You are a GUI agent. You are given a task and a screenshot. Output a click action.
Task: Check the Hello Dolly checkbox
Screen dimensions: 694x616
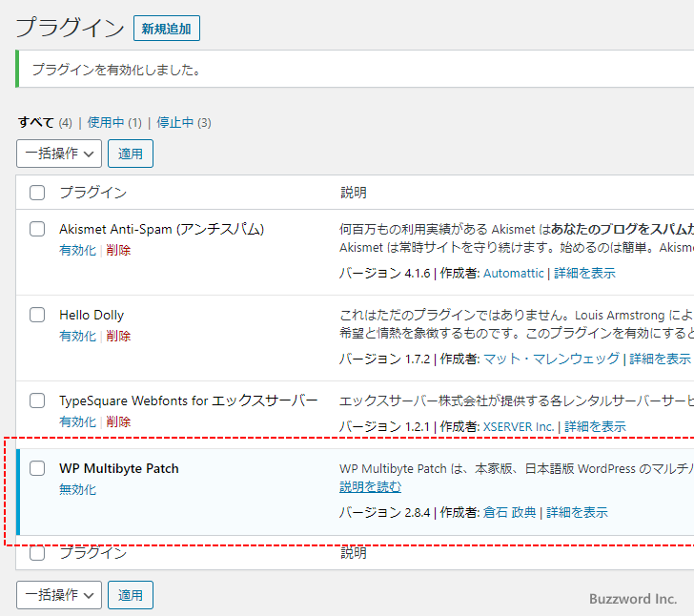click(37, 315)
